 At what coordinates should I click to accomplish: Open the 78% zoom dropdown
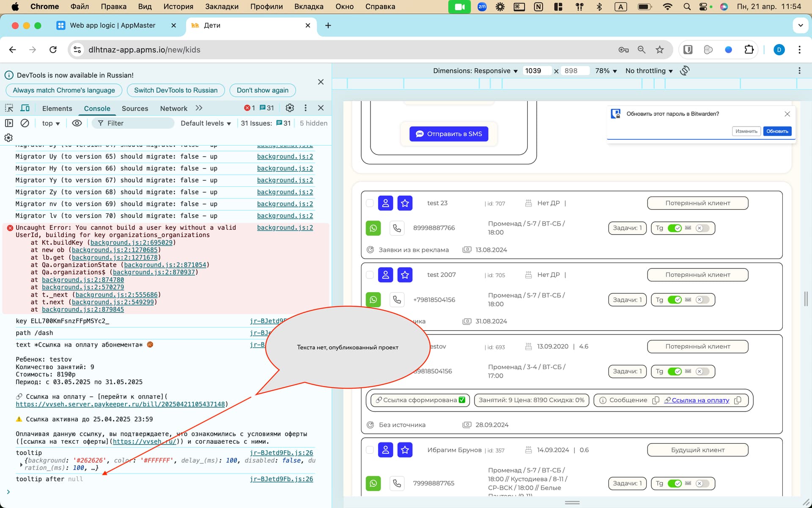pyautogui.click(x=606, y=71)
